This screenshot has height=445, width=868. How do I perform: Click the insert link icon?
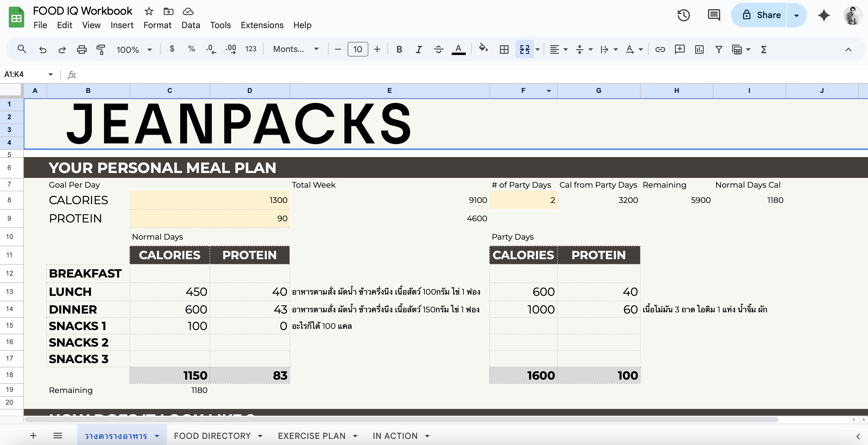(x=660, y=50)
